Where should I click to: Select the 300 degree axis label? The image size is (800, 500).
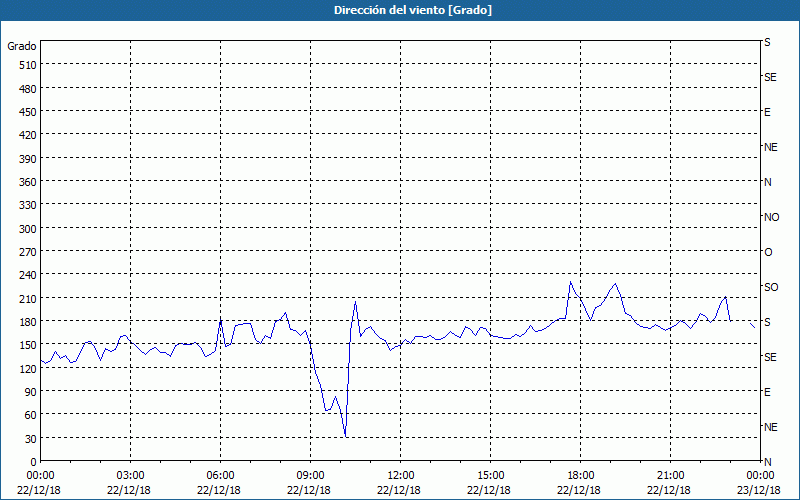[28, 229]
